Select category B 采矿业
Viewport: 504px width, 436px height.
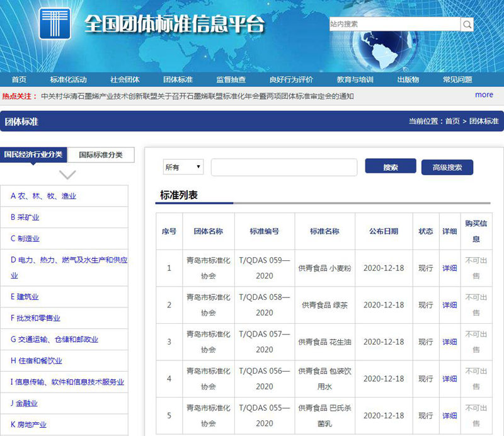click(25, 217)
